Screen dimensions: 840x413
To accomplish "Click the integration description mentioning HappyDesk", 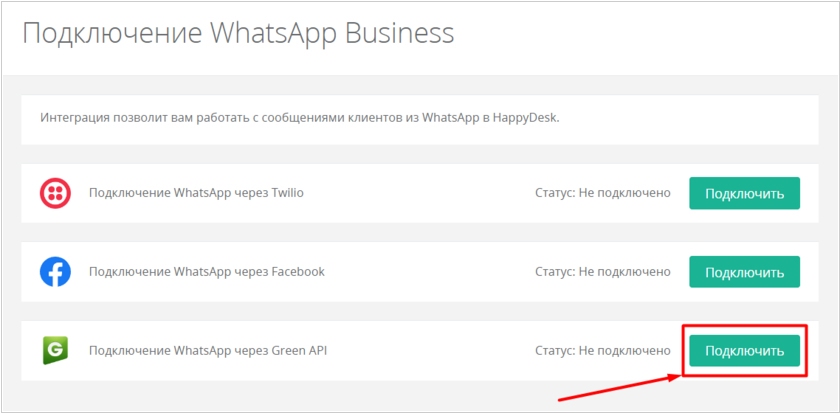I will point(300,118).
